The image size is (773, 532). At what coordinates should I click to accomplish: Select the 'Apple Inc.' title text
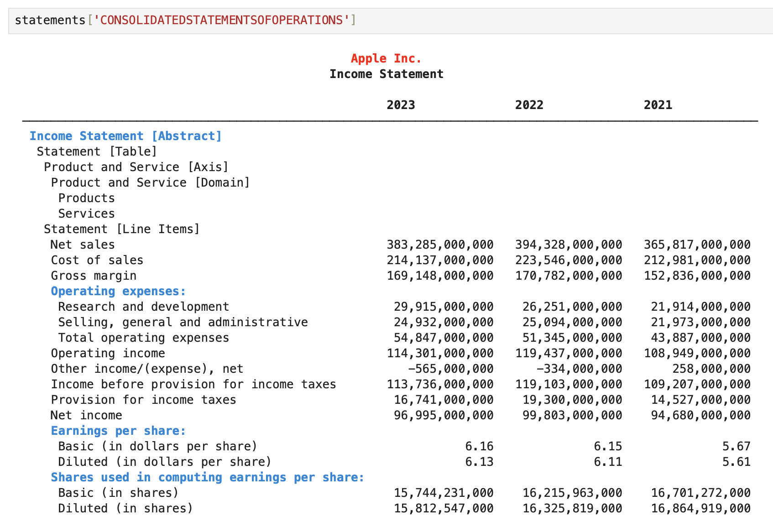(386, 58)
